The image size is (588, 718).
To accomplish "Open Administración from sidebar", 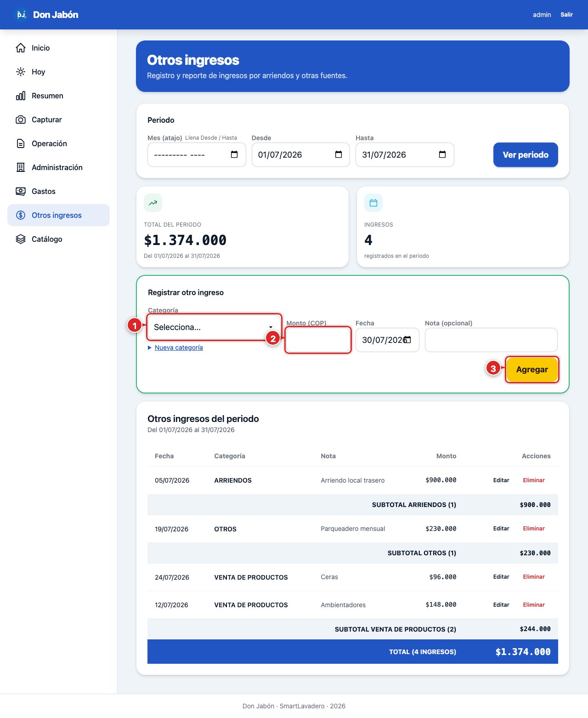I will 58,167.
